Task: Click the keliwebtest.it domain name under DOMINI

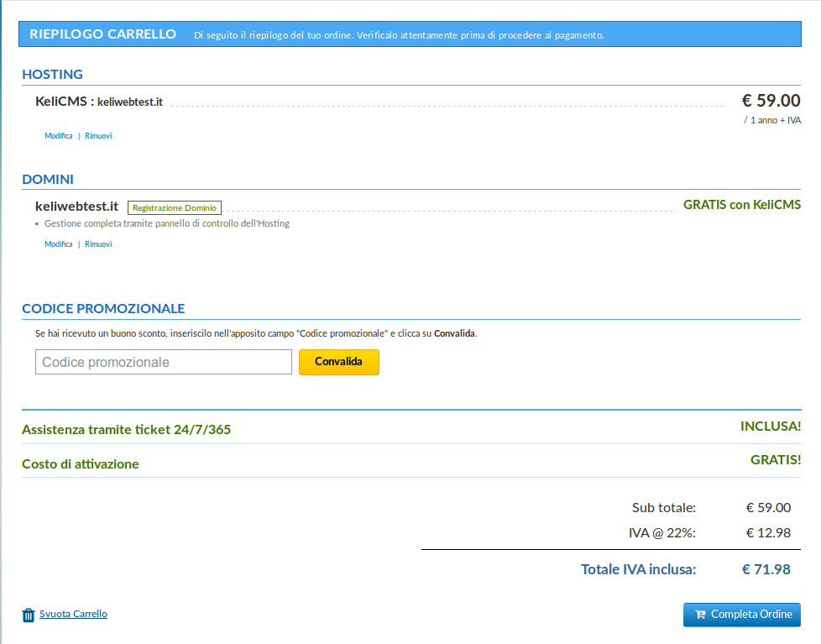Action: (x=77, y=207)
